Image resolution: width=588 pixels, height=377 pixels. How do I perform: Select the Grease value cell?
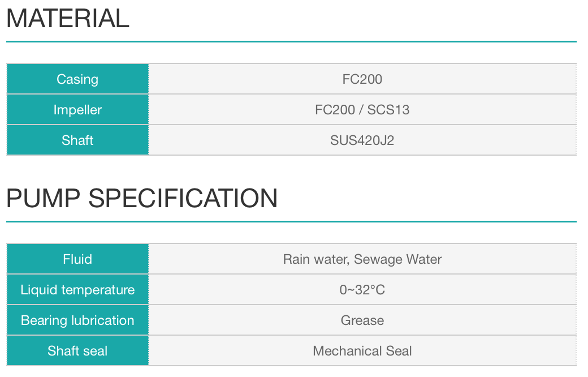362,320
